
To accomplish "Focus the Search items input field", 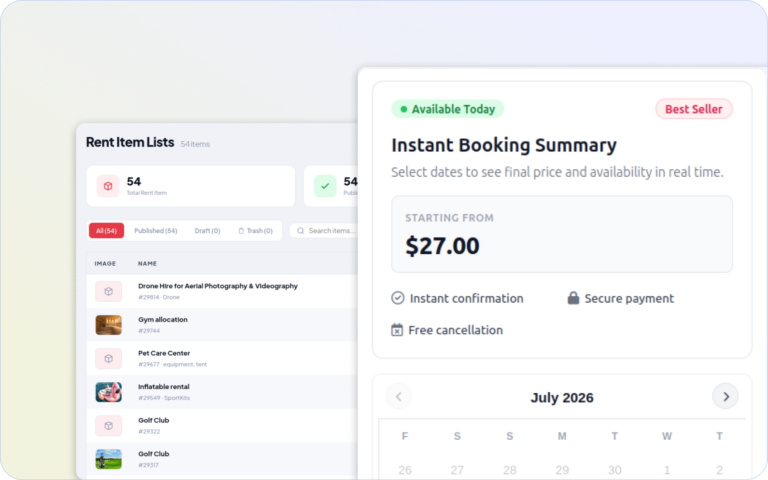I will [324, 231].
